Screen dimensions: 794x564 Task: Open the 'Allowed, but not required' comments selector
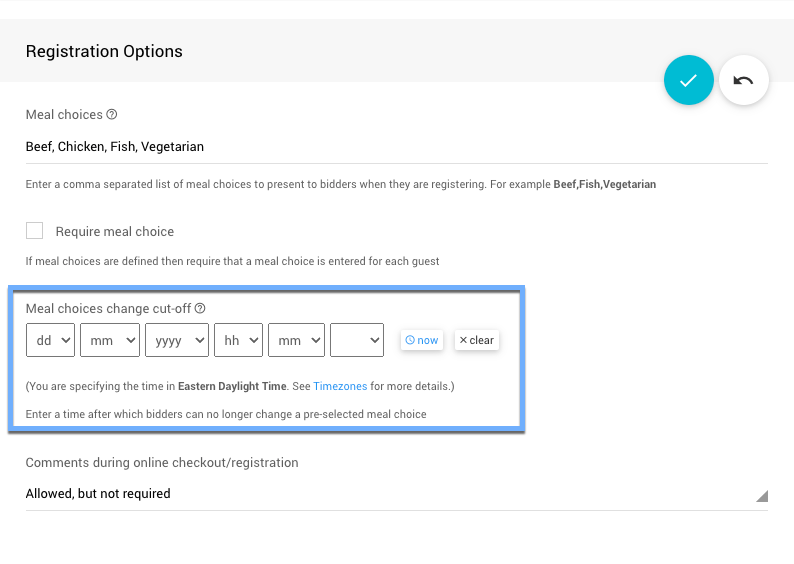[x=396, y=493]
